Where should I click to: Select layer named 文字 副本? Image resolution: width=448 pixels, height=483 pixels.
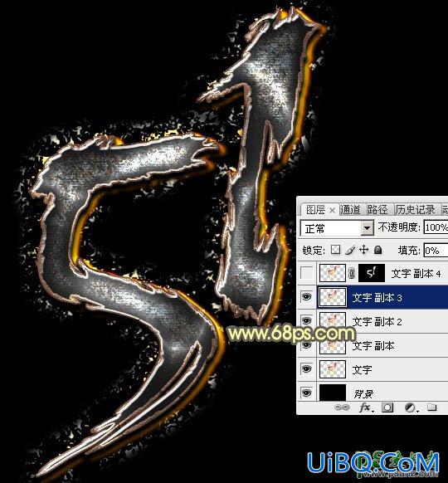point(373,345)
